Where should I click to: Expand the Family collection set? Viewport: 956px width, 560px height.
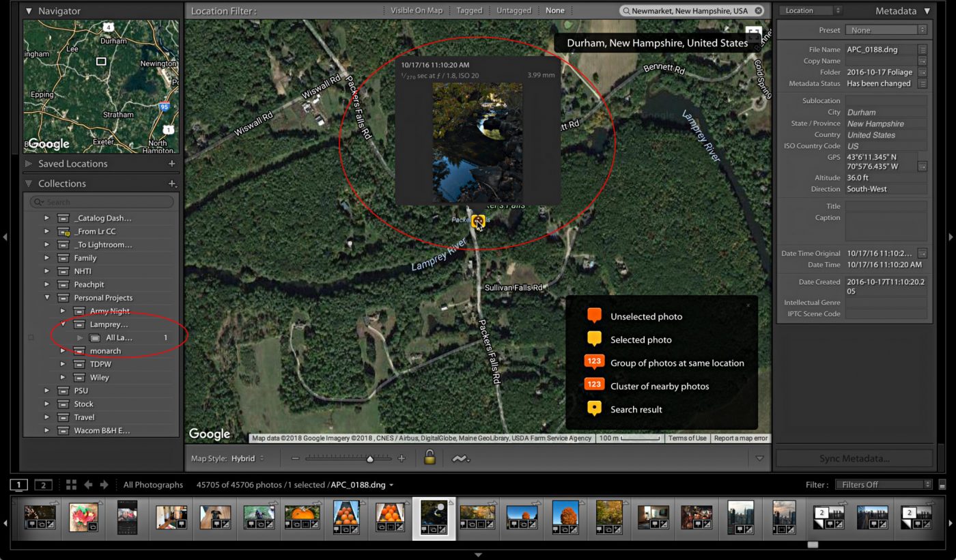tap(47, 258)
